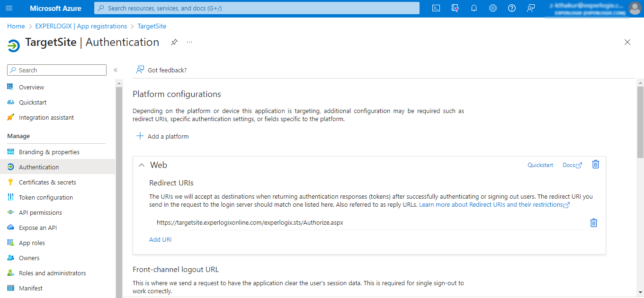The height and width of the screenshot is (298, 644).
Task: Click Got feedback? text
Action: click(167, 70)
